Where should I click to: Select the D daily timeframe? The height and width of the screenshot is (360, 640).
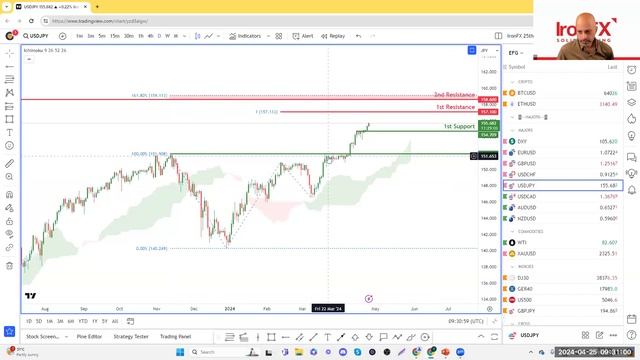point(159,36)
